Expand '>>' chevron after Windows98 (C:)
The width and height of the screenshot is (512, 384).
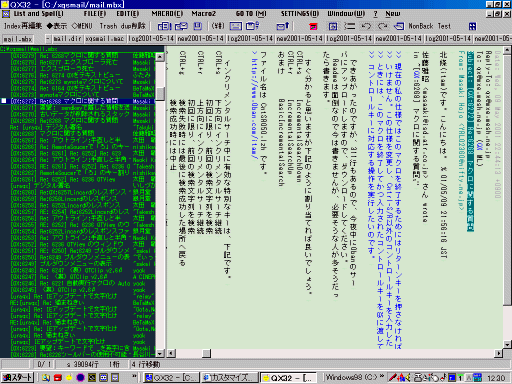pos(382,377)
